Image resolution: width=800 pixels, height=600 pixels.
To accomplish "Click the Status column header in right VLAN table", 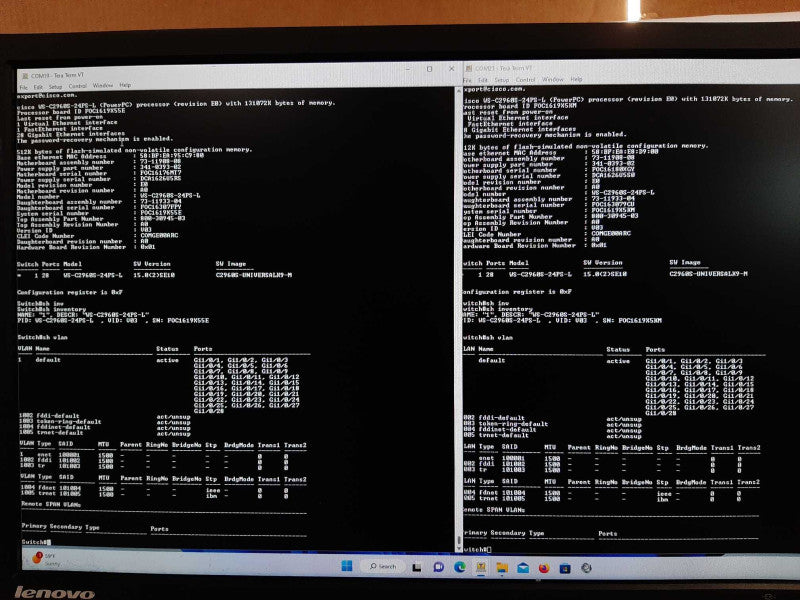I will tap(618, 350).
